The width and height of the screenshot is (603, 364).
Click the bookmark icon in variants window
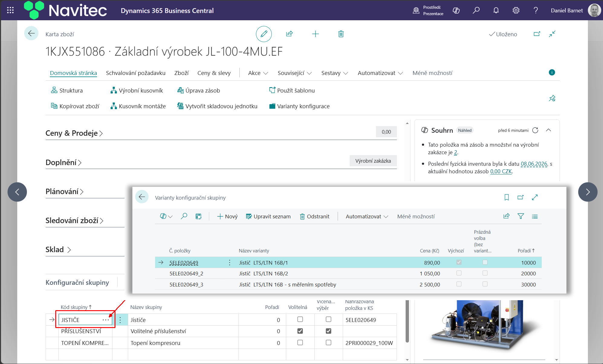click(x=507, y=197)
